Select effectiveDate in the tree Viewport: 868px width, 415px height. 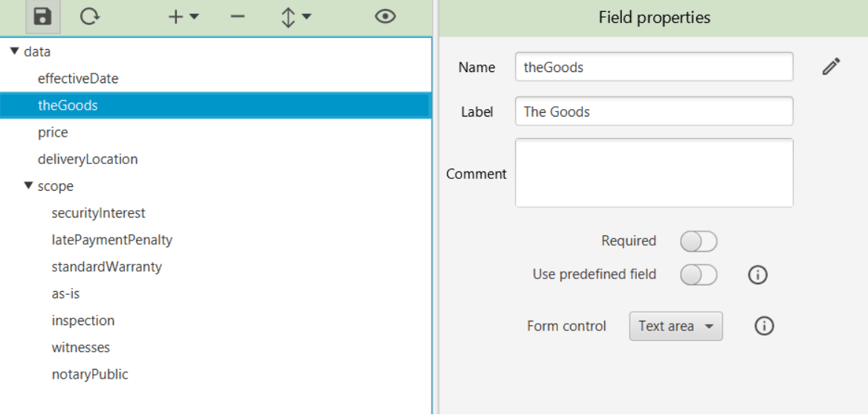[78, 78]
